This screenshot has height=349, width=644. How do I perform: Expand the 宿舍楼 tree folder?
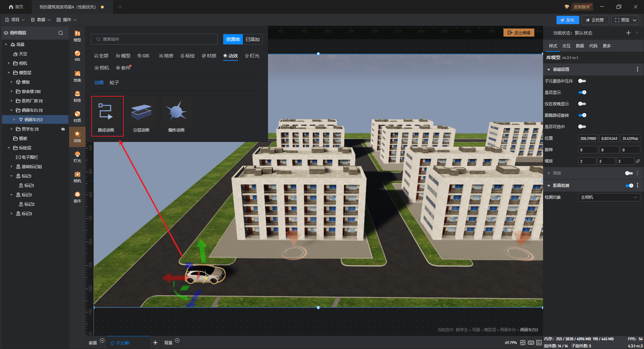11,91
